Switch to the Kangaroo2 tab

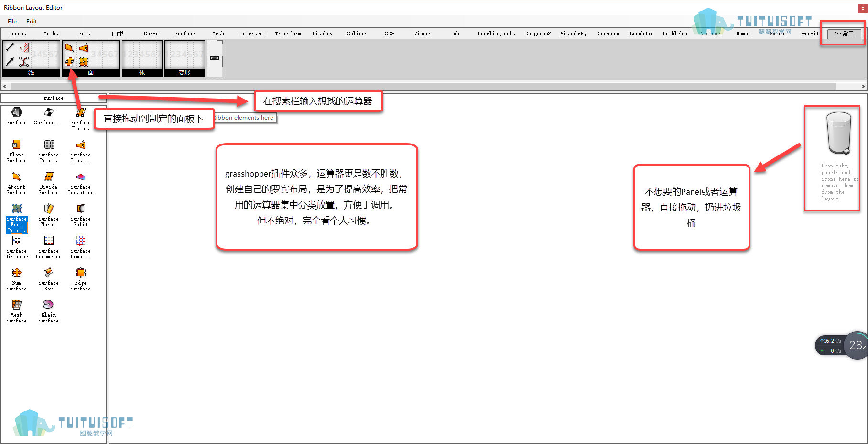click(x=538, y=33)
